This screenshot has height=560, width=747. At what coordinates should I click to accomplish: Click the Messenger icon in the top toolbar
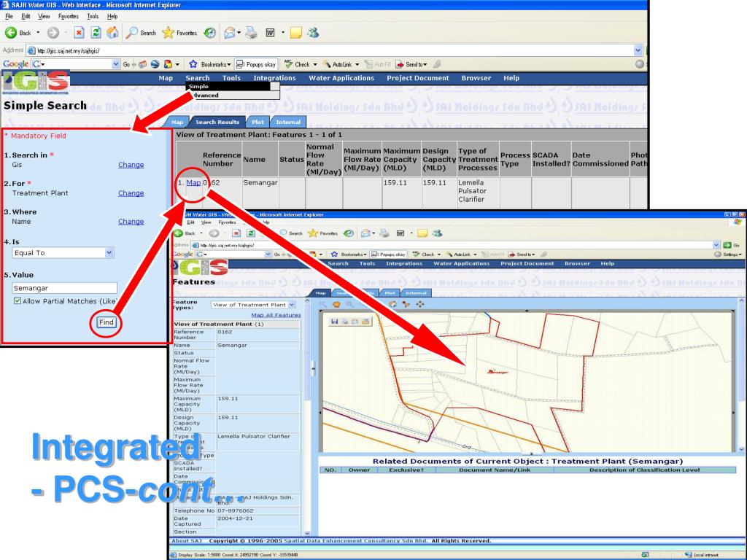pyautogui.click(x=313, y=32)
